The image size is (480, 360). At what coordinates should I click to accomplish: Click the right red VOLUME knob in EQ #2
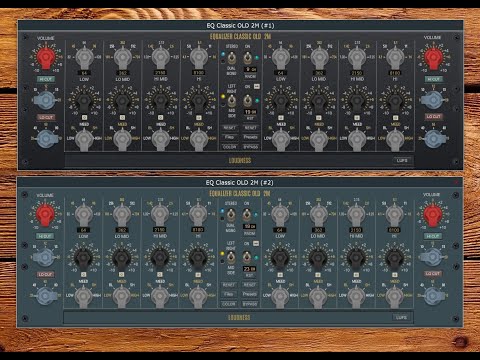[x=432, y=215]
